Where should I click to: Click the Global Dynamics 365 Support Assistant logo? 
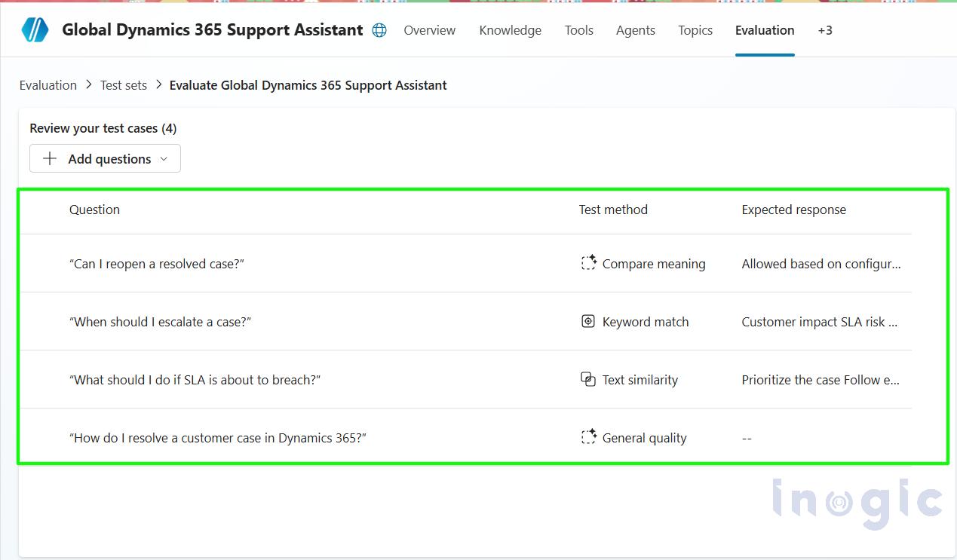coord(34,29)
